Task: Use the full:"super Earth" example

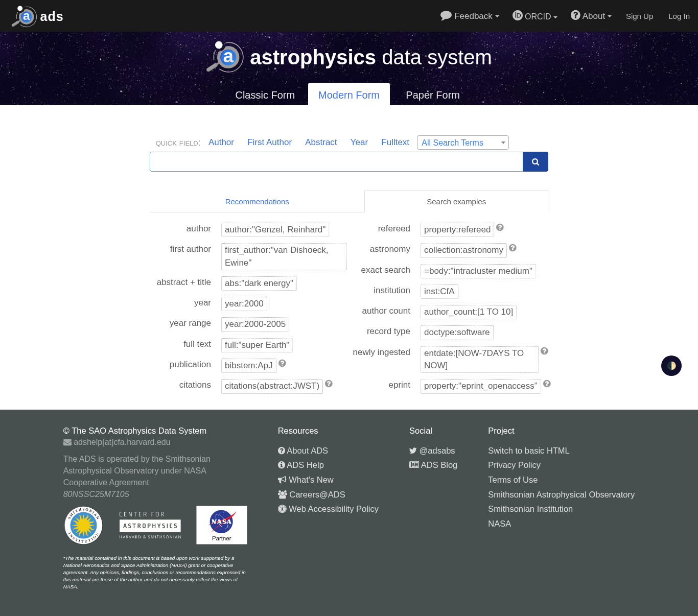Action: tap(257, 345)
